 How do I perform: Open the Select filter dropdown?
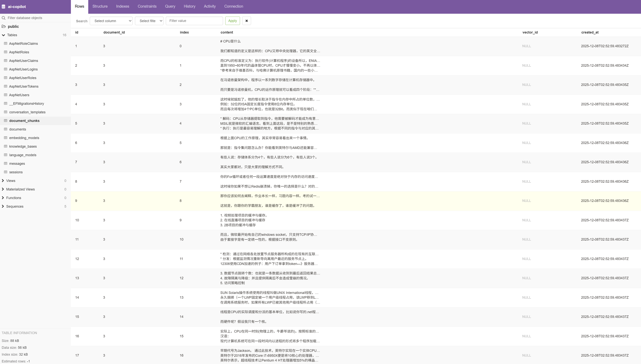click(x=149, y=21)
